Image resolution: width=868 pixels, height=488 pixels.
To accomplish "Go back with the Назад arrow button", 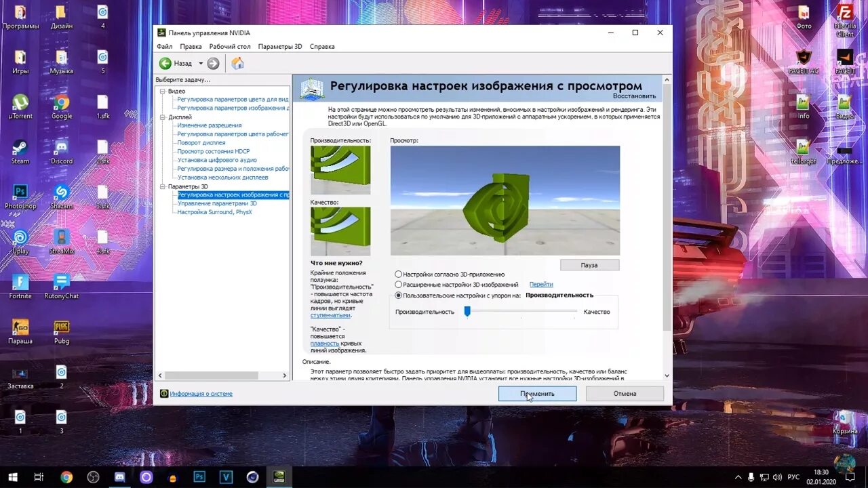I will pyautogui.click(x=165, y=63).
